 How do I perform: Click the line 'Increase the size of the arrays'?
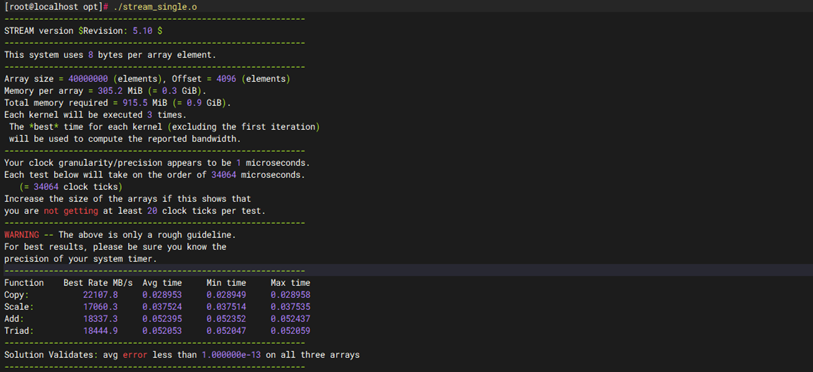point(128,199)
